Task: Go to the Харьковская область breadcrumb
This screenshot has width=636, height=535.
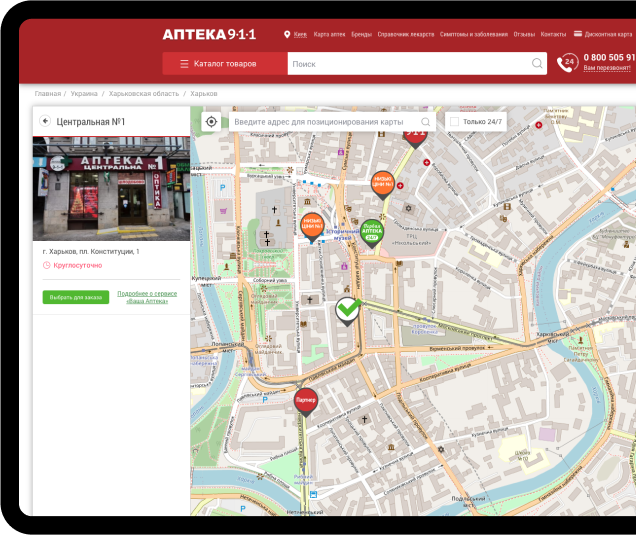Action: pos(144,94)
